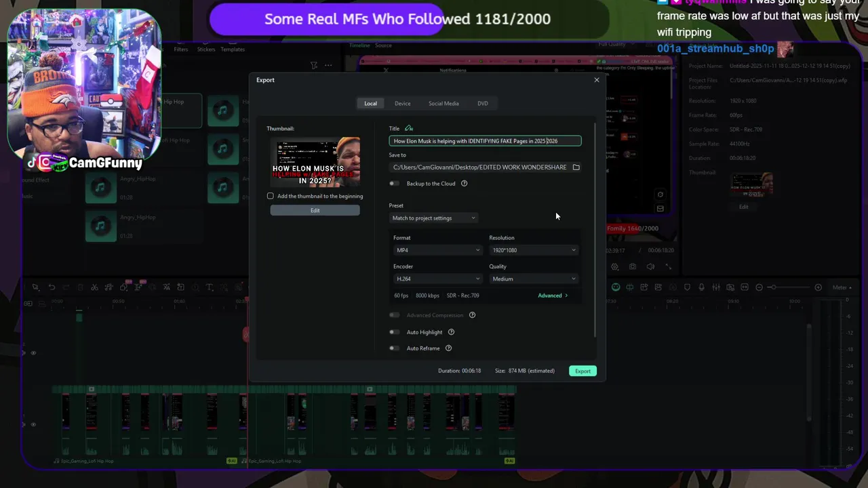Open Advanced export settings link
The image size is (868, 488).
[553, 296]
